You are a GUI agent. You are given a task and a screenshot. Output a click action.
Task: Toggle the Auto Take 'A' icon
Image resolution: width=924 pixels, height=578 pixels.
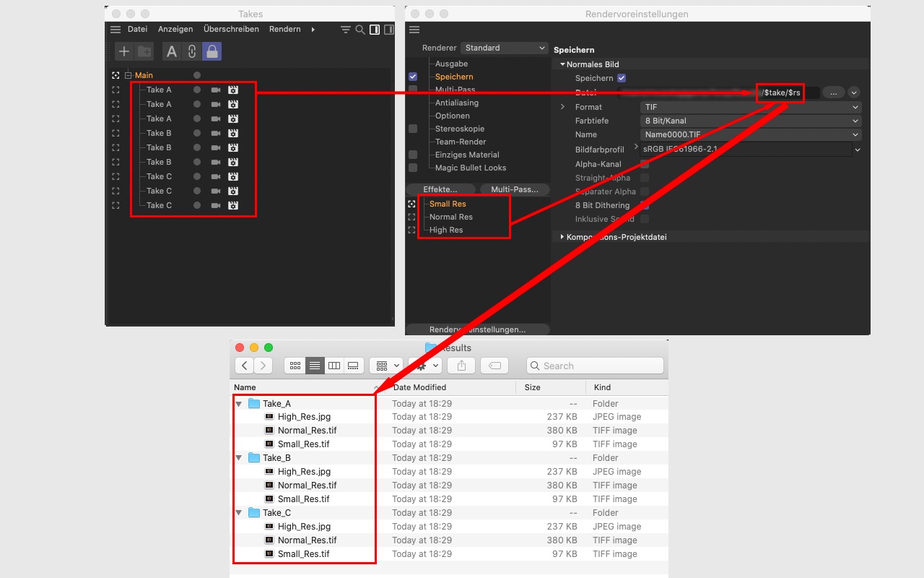[x=172, y=51]
